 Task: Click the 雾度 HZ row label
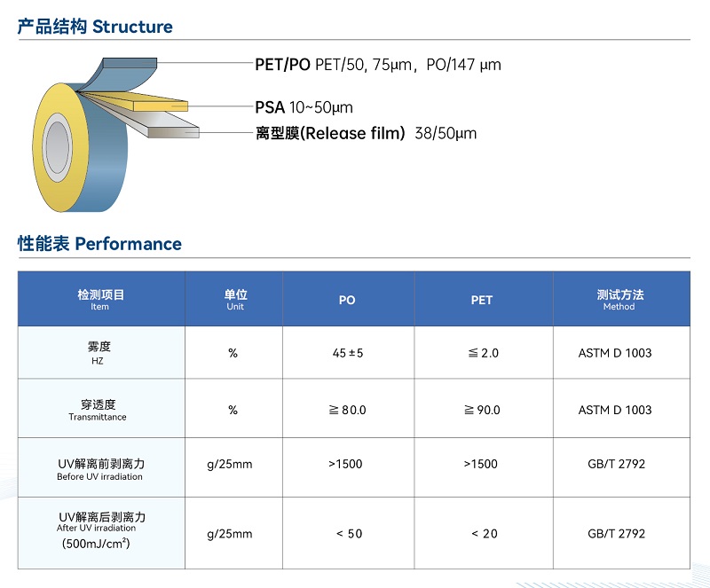click(x=99, y=352)
